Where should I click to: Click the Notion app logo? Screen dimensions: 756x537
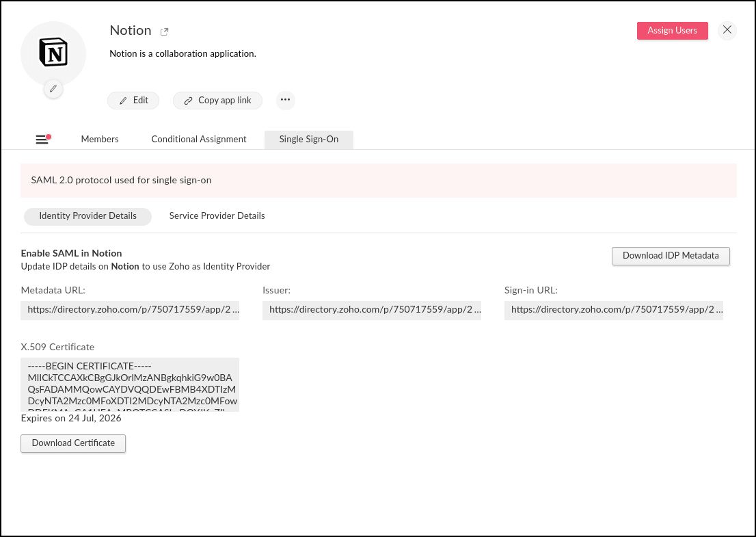click(x=53, y=53)
